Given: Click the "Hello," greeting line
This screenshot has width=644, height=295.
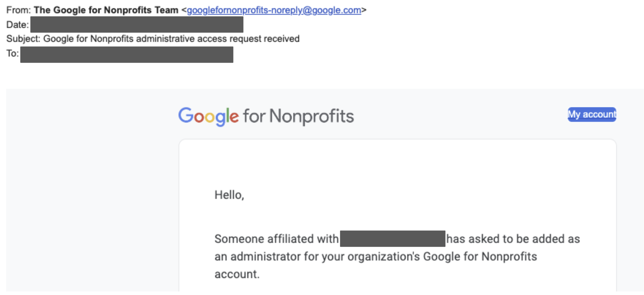Looking at the screenshot, I should [229, 195].
